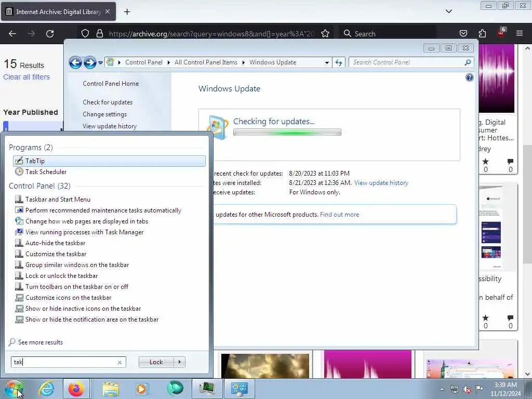Open the clock showing 3:39 AM
The height and width of the screenshot is (399, 532).
pos(505,389)
